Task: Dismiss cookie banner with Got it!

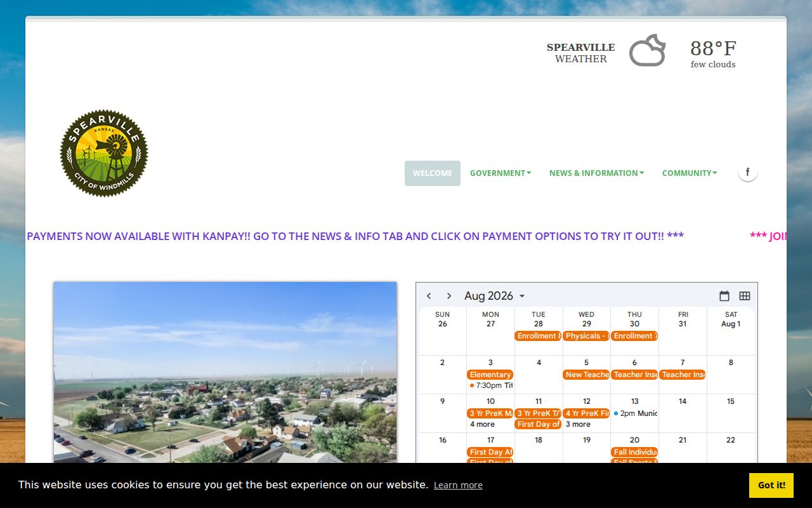Action: [x=771, y=485]
